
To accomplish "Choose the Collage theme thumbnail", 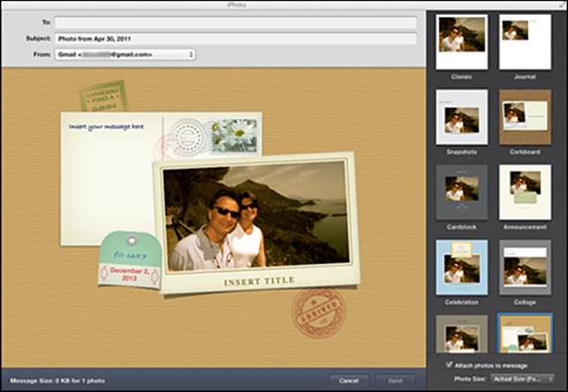I will (525, 267).
